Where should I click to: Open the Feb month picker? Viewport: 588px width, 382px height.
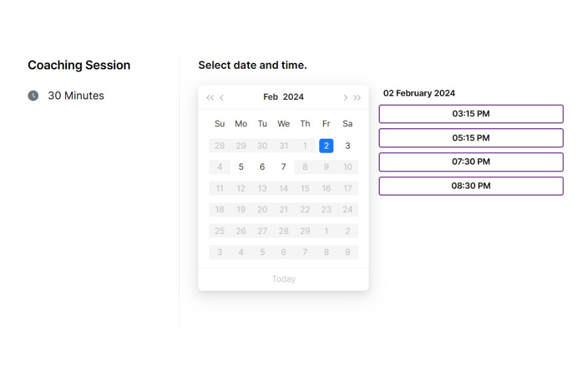(270, 97)
